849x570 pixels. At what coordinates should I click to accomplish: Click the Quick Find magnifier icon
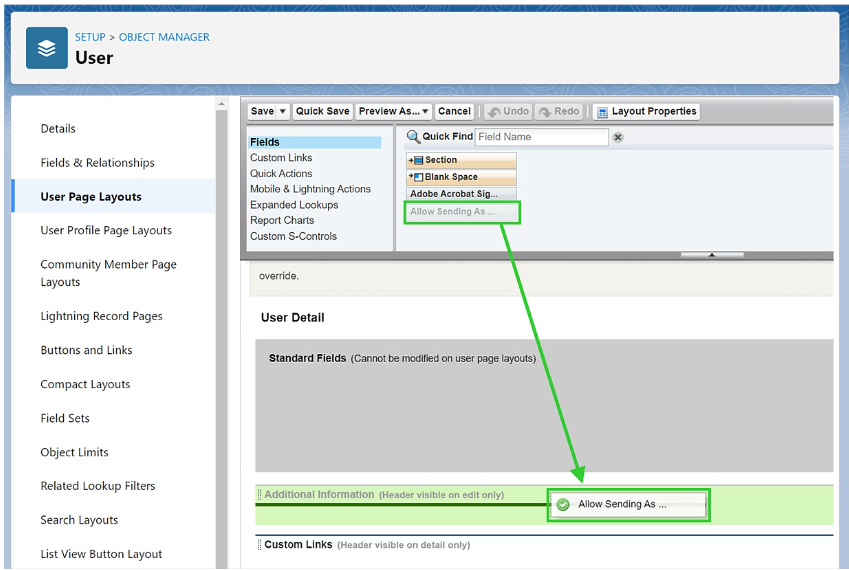pos(414,137)
